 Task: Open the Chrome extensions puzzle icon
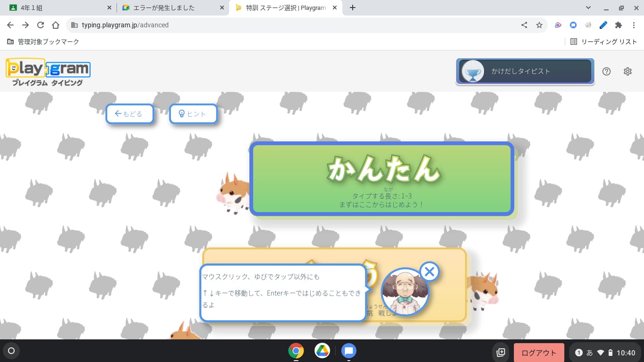(619, 25)
